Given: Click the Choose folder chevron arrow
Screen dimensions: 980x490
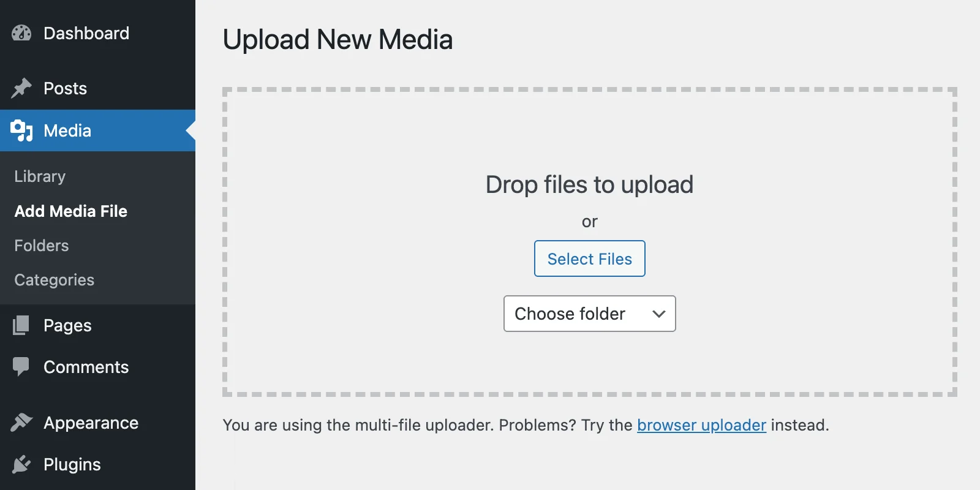Looking at the screenshot, I should 658,314.
